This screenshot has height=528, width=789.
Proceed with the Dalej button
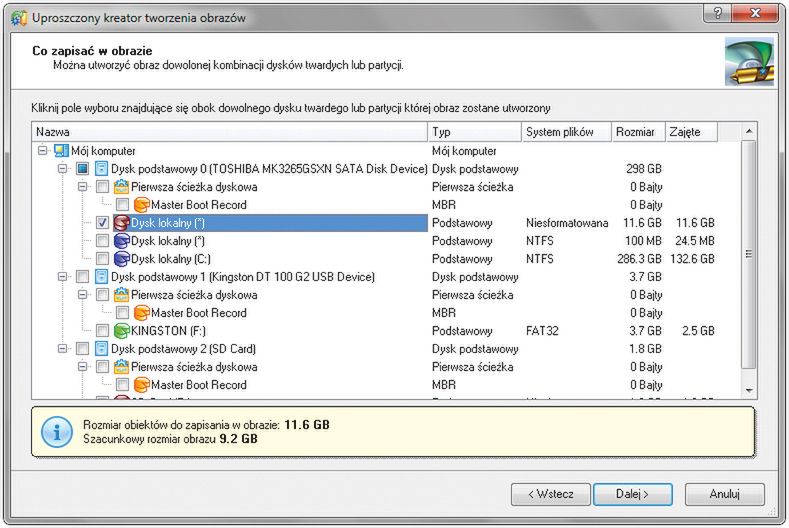coord(633,494)
